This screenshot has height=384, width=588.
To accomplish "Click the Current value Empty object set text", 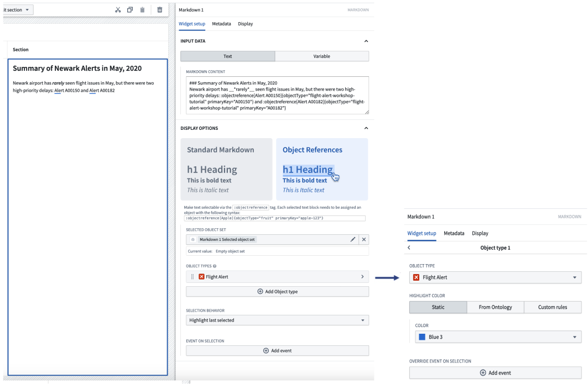I will 216,251.
